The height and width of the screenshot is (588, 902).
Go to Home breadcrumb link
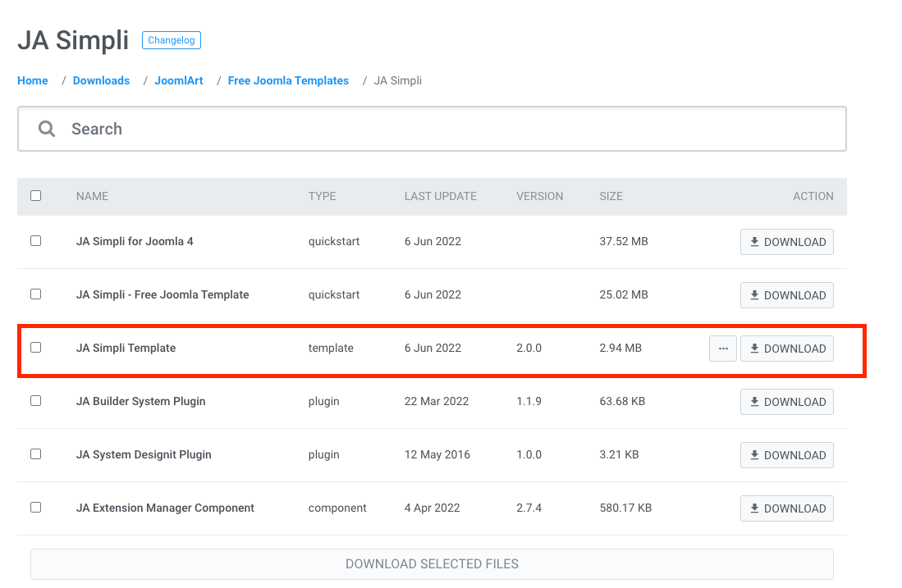pyautogui.click(x=33, y=80)
